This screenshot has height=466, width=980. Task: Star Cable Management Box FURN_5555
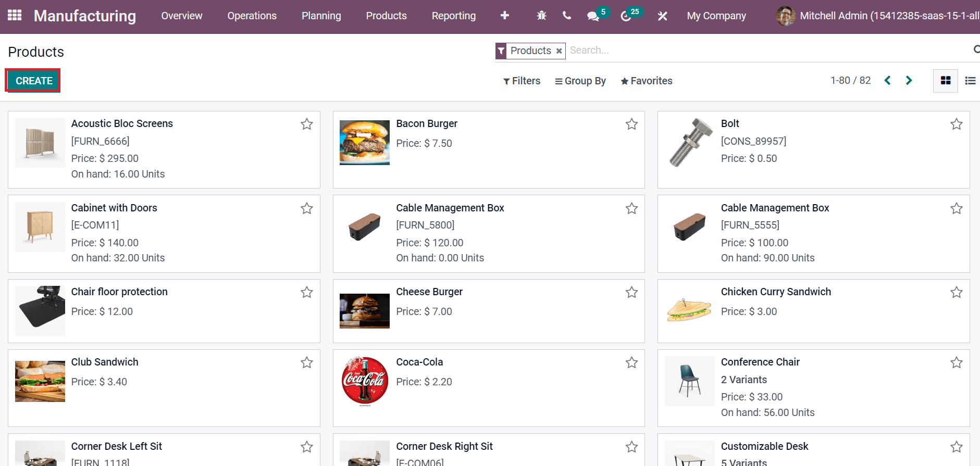[x=957, y=208]
